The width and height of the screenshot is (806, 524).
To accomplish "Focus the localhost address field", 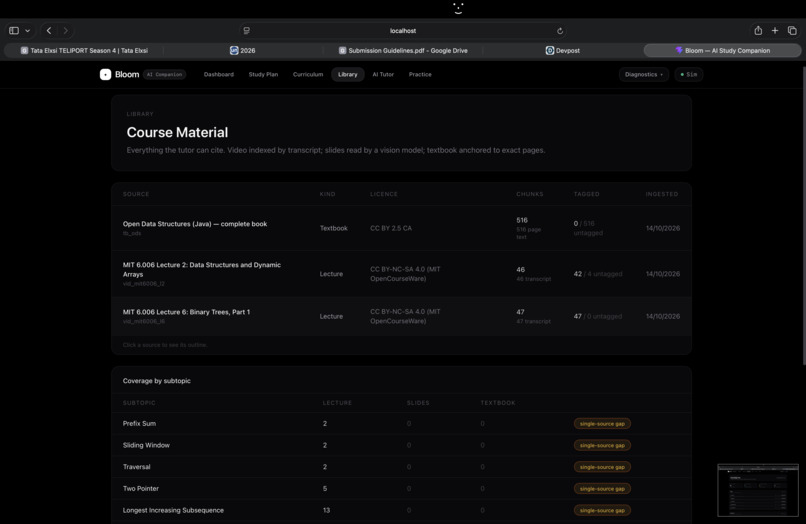I will 403,31.
